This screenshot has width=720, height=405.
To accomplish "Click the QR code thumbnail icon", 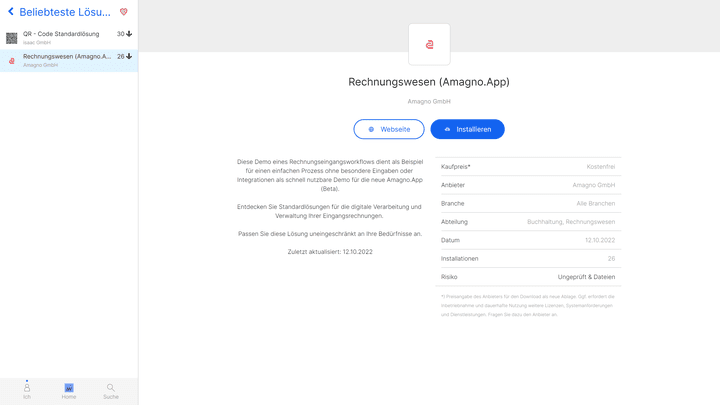I will coord(12,38).
